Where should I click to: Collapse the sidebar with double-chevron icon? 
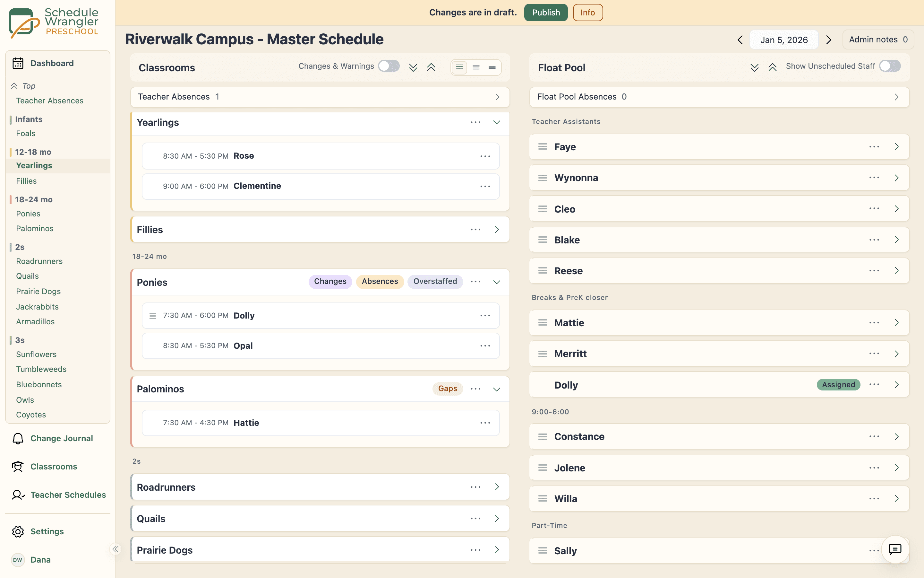pos(115,549)
